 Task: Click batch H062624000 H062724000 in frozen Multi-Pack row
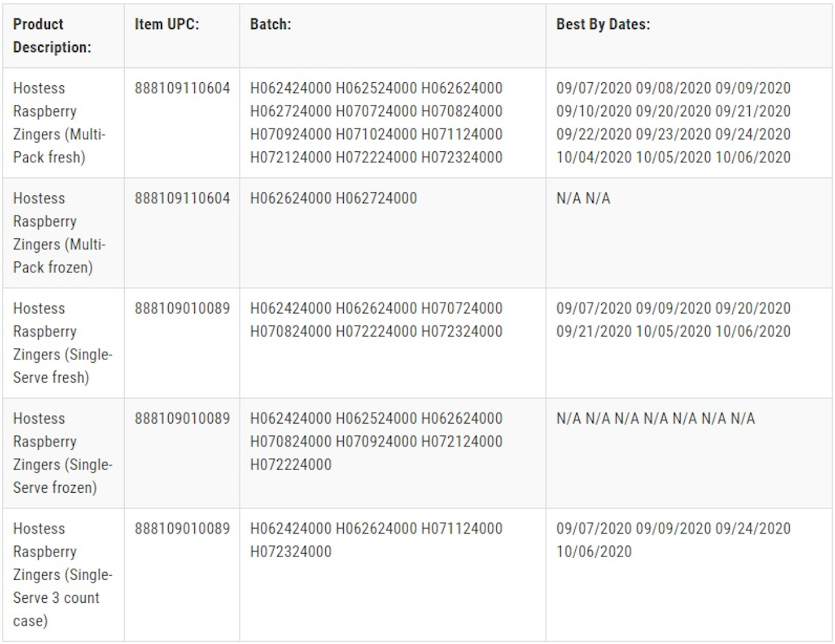click(x=333, y=198)
